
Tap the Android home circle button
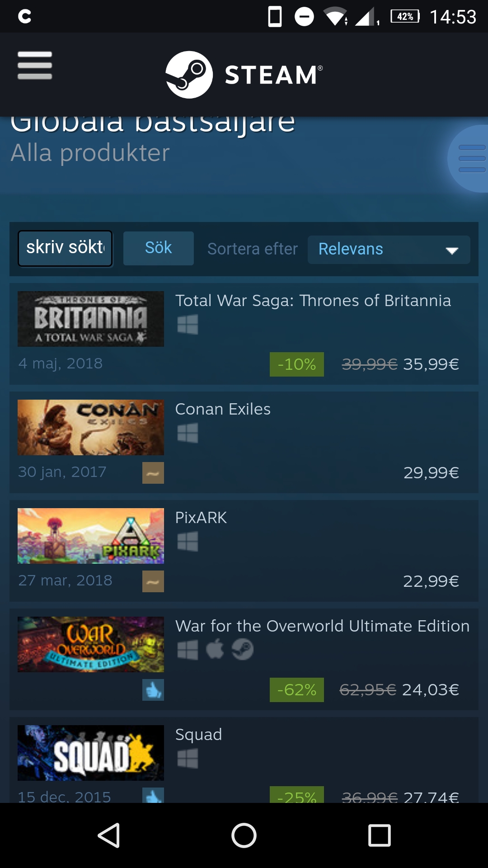[x=244, y=835]
